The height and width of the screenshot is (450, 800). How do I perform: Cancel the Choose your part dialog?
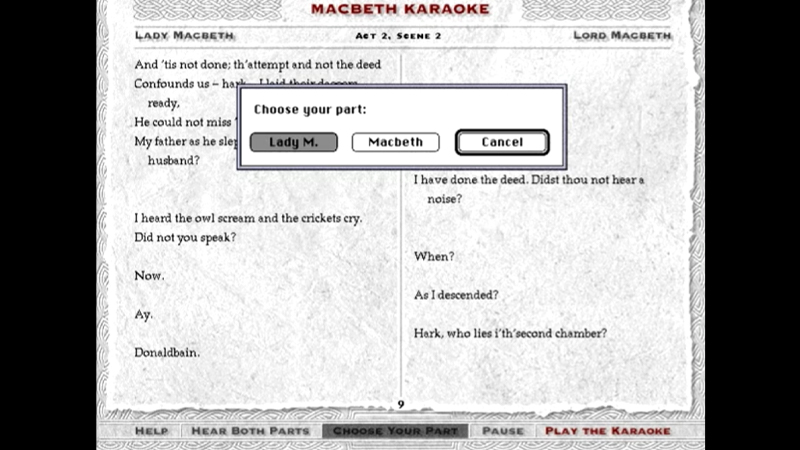(502, 142)
